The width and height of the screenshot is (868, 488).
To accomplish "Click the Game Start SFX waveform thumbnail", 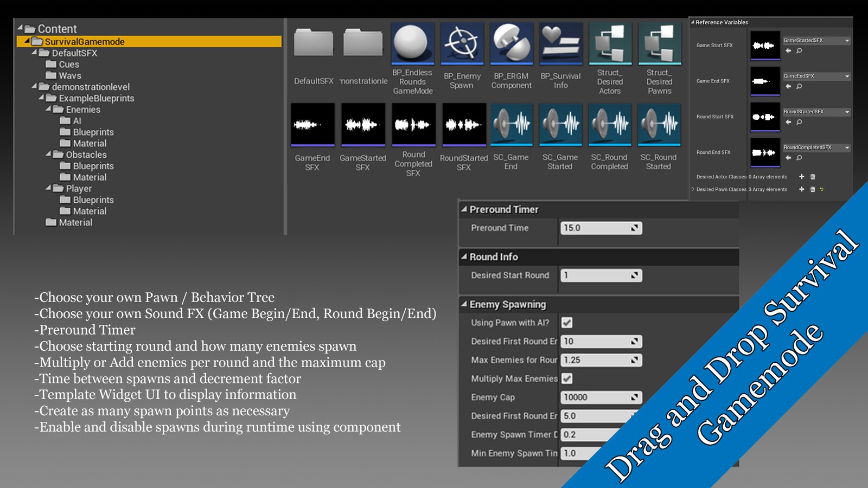I will (x=765, y=46).
